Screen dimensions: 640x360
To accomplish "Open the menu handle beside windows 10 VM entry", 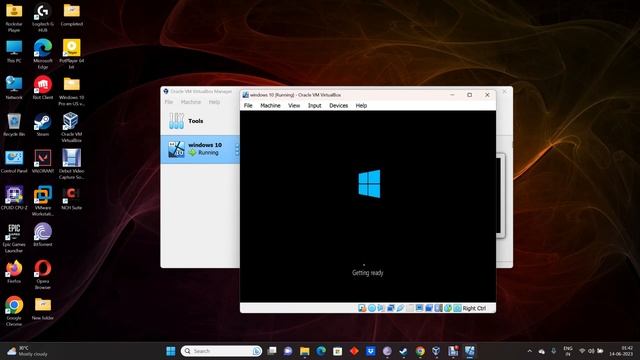I will tap(237, 149).
